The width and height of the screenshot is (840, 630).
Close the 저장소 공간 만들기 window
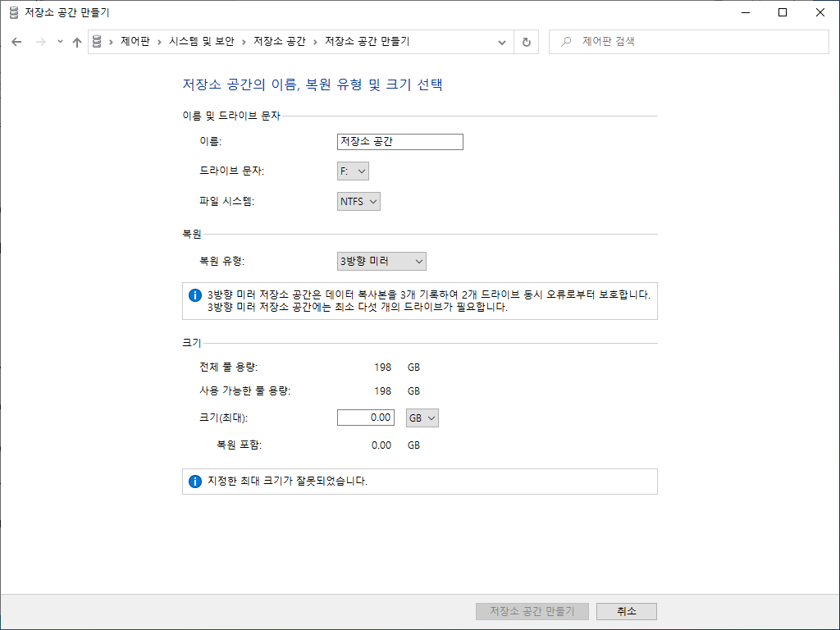click(820, 12)
